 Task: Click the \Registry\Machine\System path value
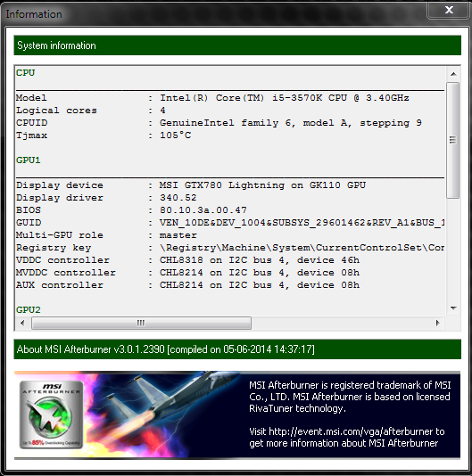coord(302,248)
